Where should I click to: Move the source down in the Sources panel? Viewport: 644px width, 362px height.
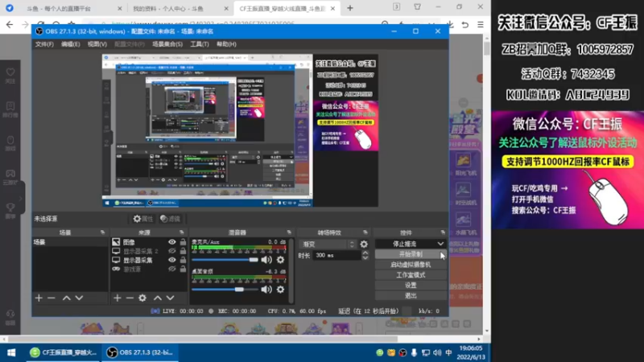[170, 298]
